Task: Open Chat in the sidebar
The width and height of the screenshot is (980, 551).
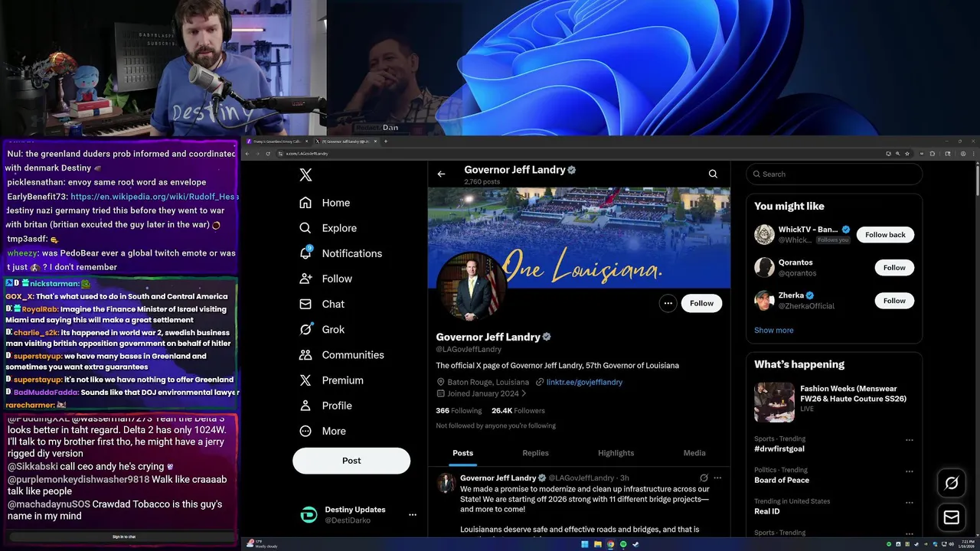Action: [x=322, y=304]
